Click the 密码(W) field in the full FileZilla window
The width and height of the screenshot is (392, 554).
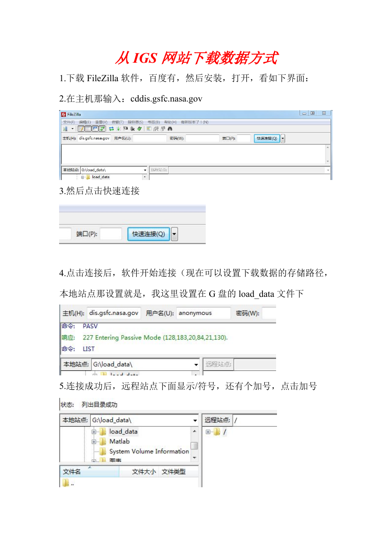click(x=203, y=138)
